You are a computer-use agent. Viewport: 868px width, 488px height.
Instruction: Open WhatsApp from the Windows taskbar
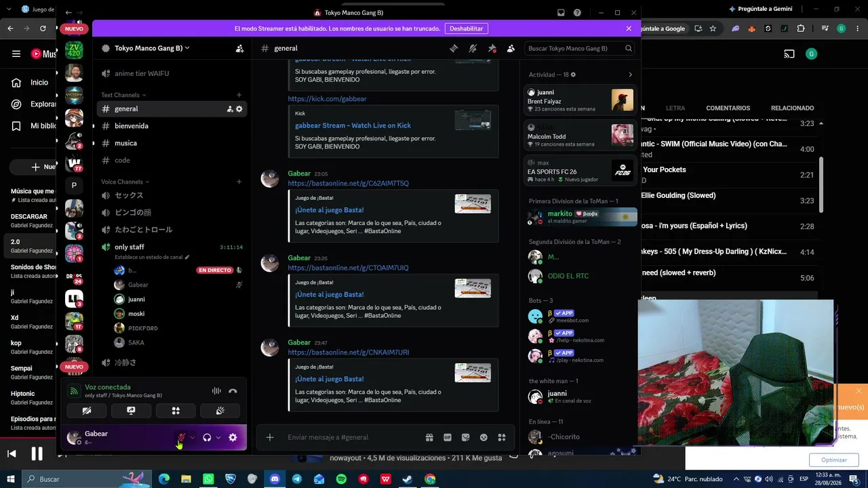click(208, 479)
